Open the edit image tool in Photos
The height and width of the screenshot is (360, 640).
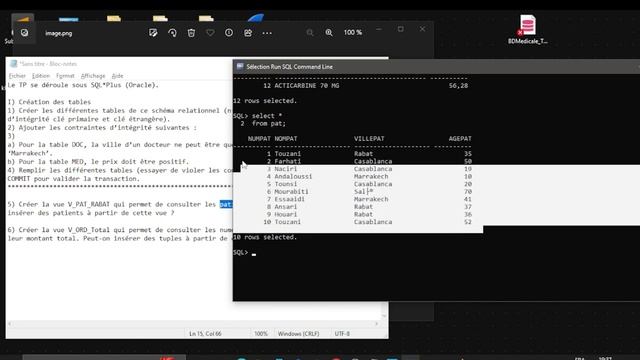coord(153,33)
